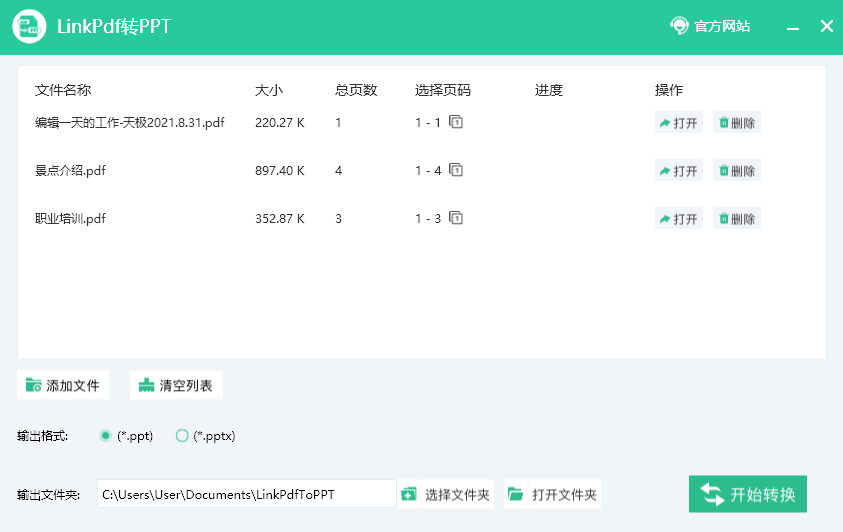Image resolution: width=843 pixels, height=532 pixels.
Task: Select file name 景点介绍.pdf
Action: (x=70, y=171)
